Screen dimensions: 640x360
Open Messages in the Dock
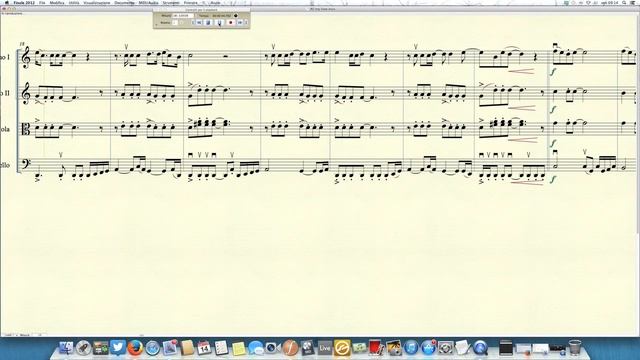click(257, 348)
